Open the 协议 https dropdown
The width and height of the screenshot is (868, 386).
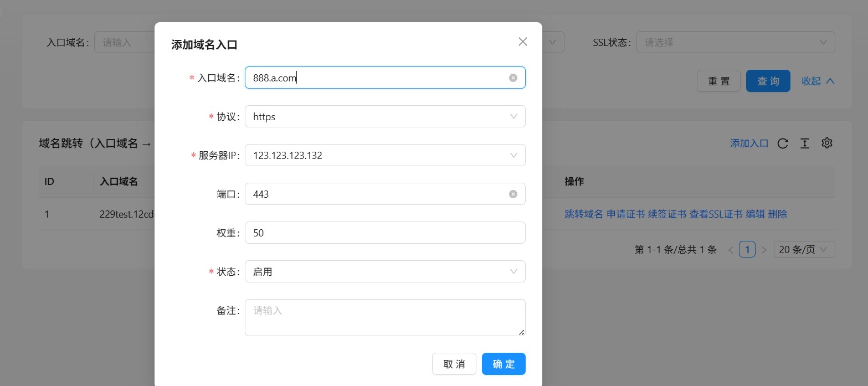click(384, 117)
